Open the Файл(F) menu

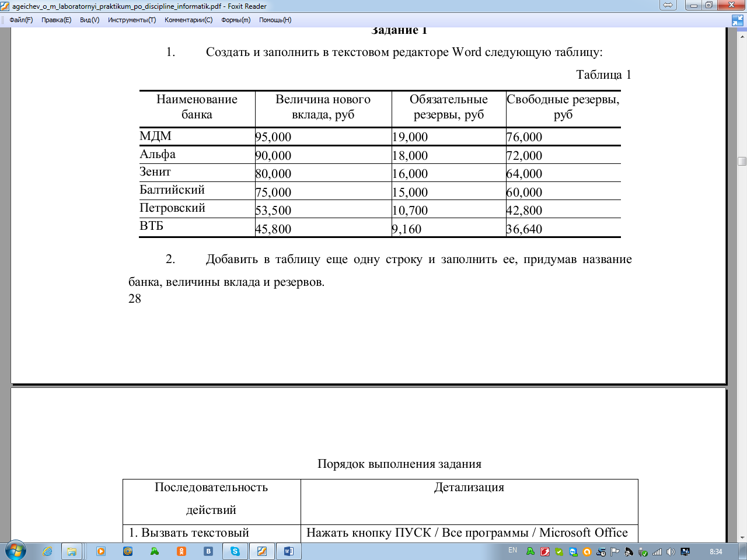[x=21, y=20]
